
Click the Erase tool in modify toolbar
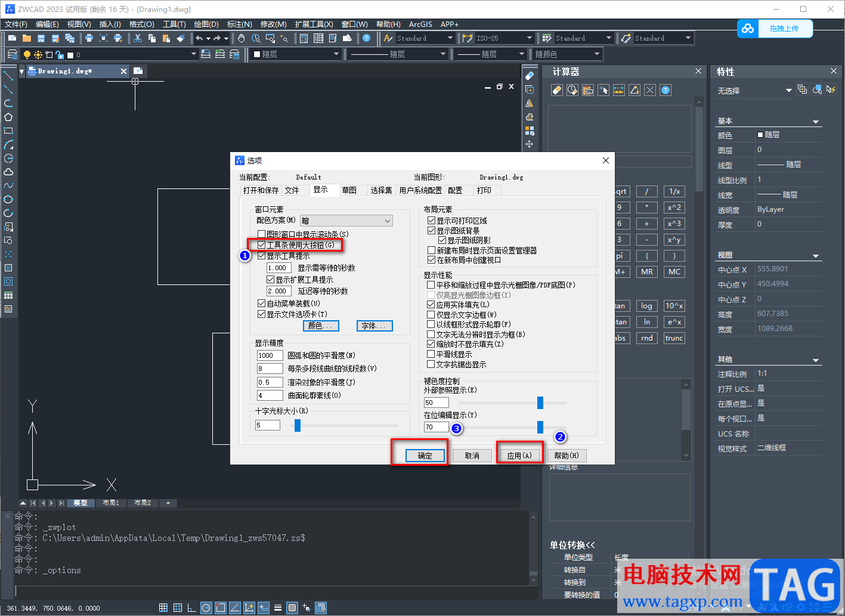tap(529, 76)
